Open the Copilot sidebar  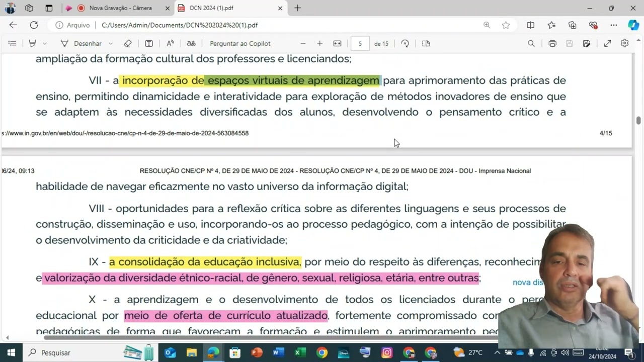tap(633, 25)
